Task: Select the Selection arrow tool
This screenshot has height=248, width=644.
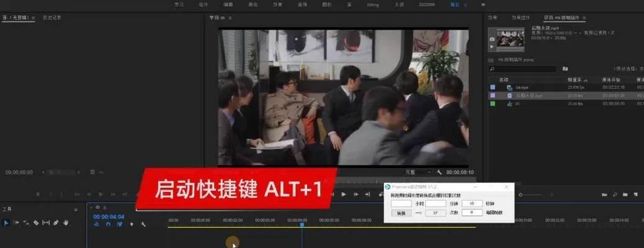Action: [6, 223]
